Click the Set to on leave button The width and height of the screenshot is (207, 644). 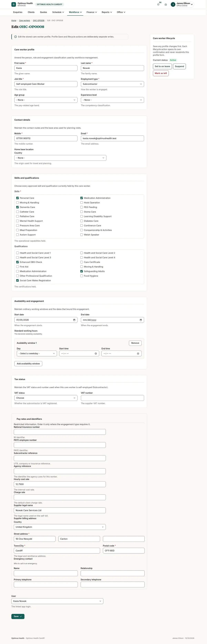click(162, 66)
